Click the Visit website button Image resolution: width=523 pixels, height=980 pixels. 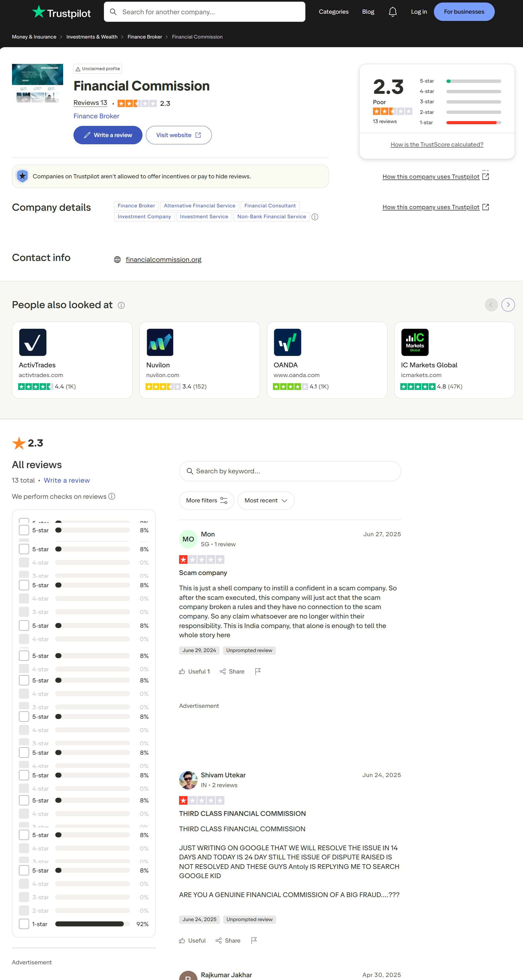pyautogui.click(x=179, y=135)
